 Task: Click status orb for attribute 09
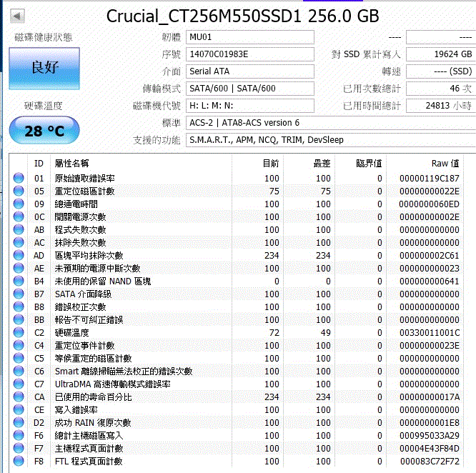(19, 204)
